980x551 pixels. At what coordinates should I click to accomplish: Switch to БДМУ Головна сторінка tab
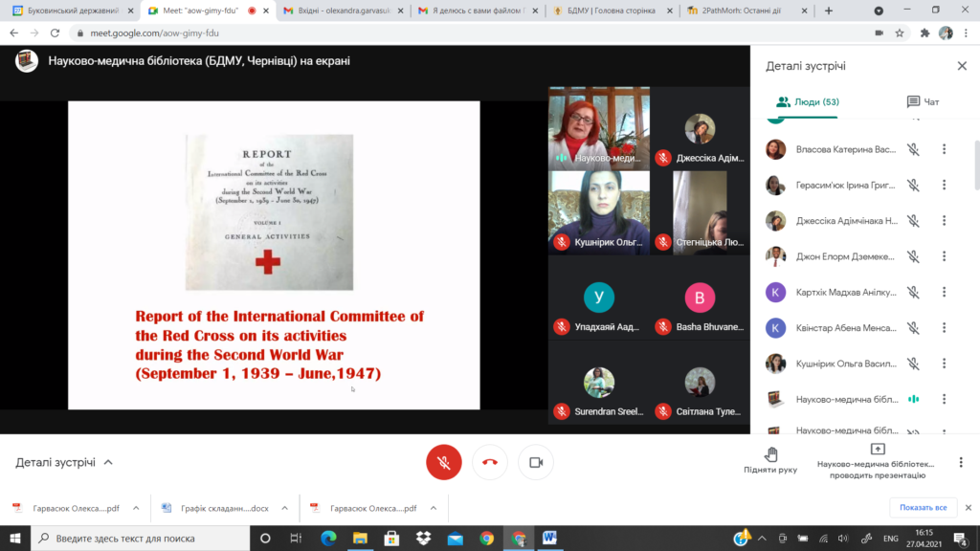coord(613,11)
